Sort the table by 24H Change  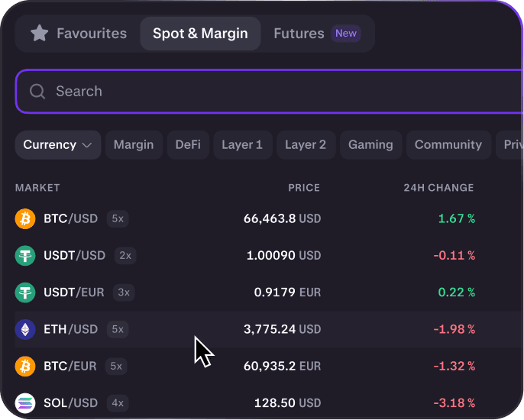coord(438,188)
